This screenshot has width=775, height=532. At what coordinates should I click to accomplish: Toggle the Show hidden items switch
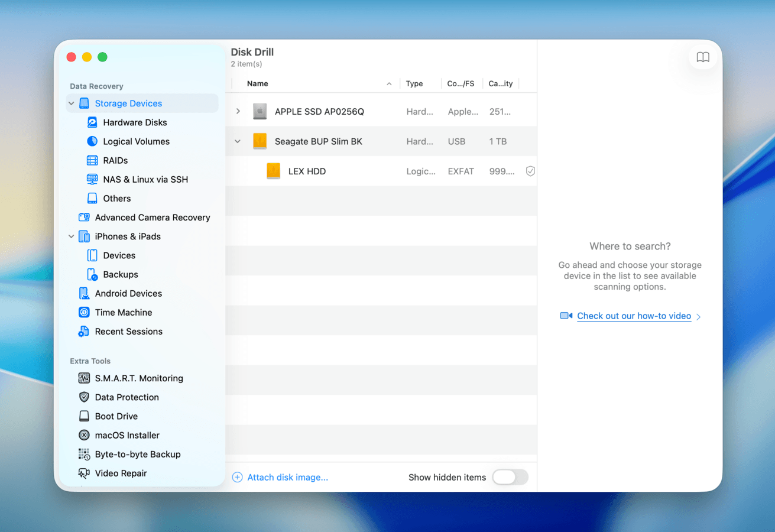coord(510,478)
